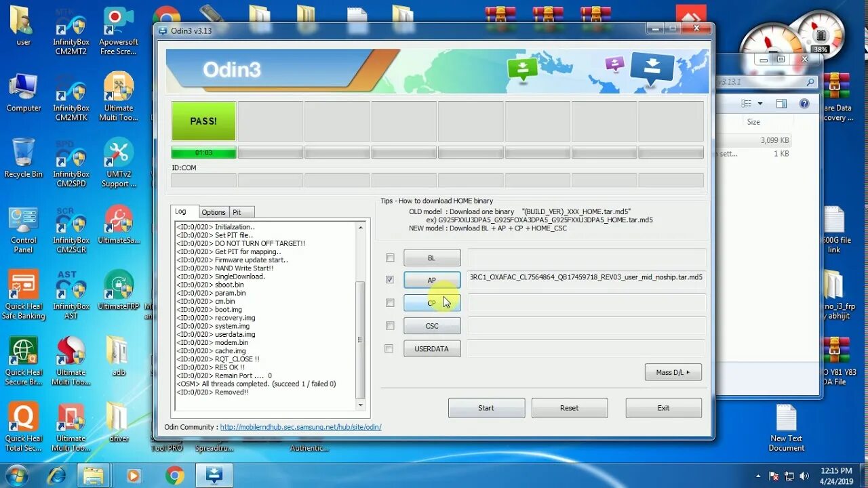The height and width of the screenshot is (488, 868).
Task: Click the Windows Start orb
Action: point(16,475)
